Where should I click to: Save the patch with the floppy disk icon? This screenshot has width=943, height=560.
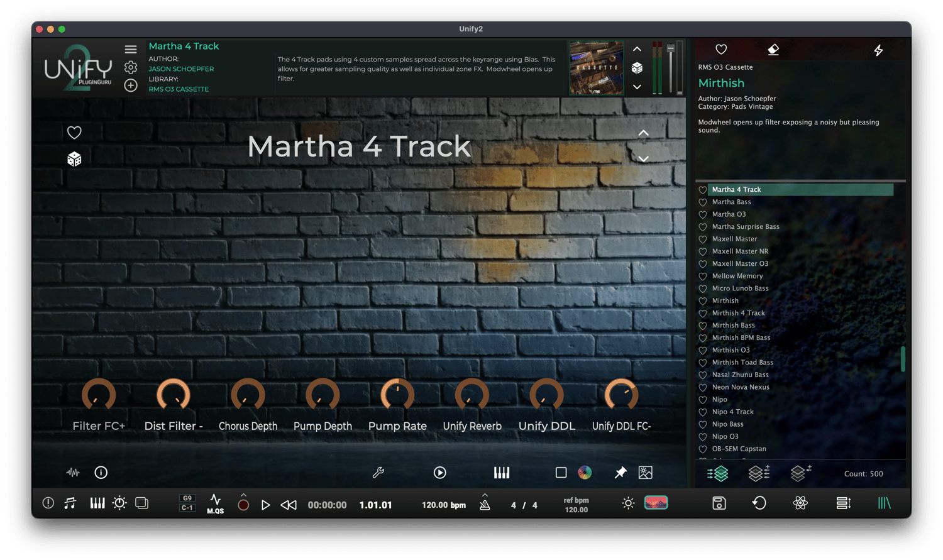pyautogui.click(x=719, y=503)
